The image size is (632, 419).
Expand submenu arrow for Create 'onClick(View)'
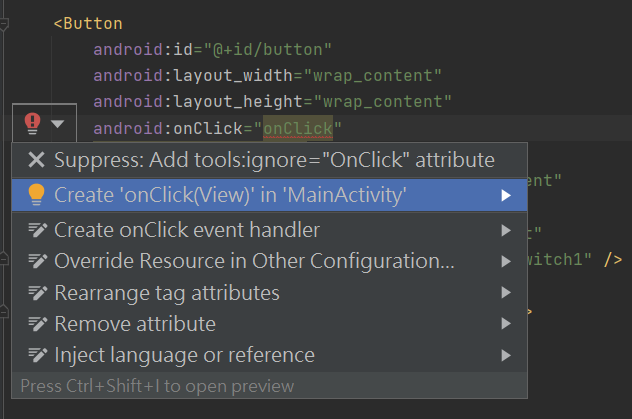(506, 195)
